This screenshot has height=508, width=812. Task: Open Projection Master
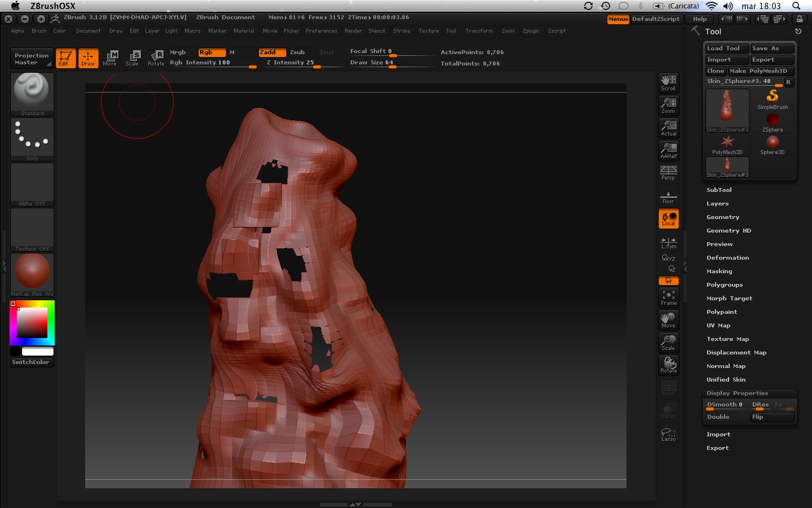click(x=32, y=59)
